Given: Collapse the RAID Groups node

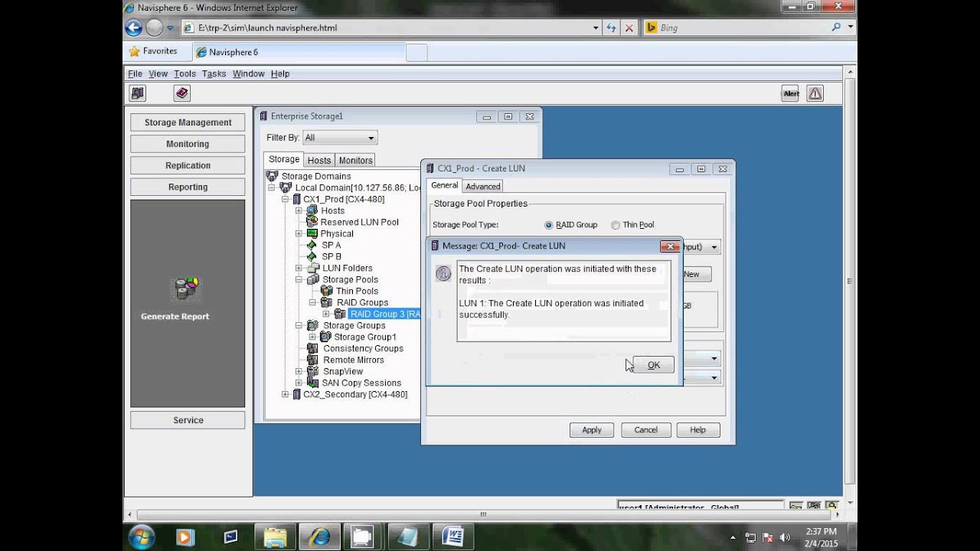Looking at the screenshot, I should coord(312,302).
